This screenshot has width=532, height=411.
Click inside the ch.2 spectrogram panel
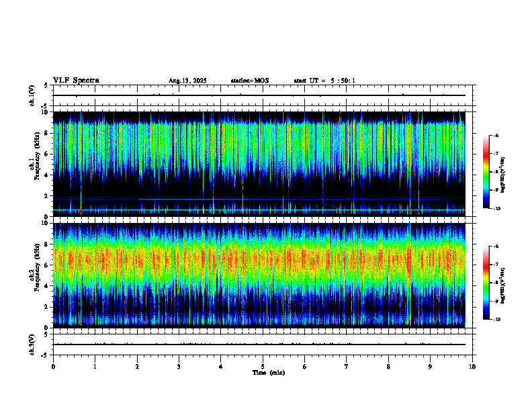tap(259, 275)
